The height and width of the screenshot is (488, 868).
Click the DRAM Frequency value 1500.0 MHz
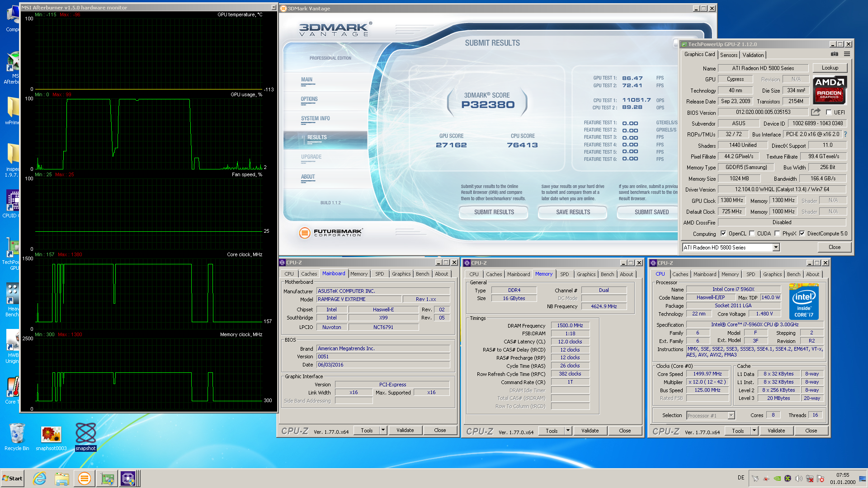tap(570, 325)
